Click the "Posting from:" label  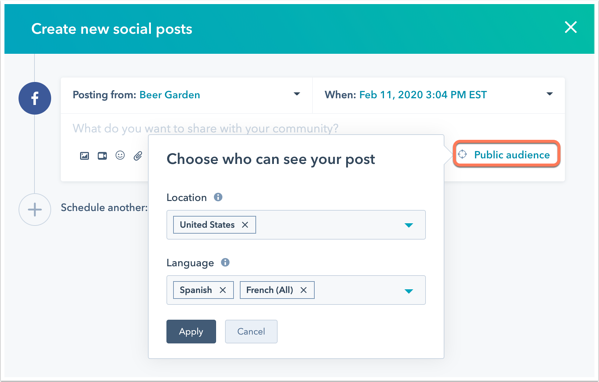104,95
